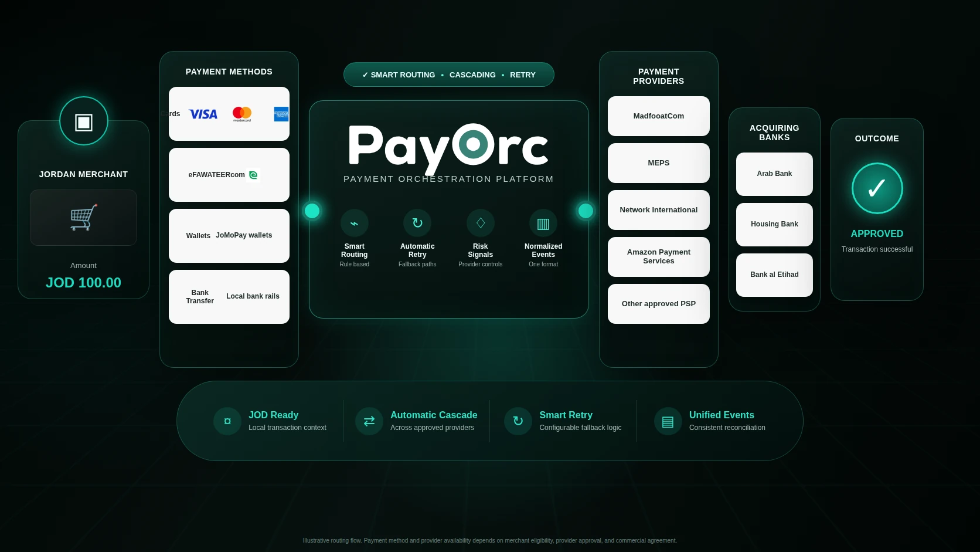
Task: Click the Normalized Events columns icon
Action: tap(543, 223)
